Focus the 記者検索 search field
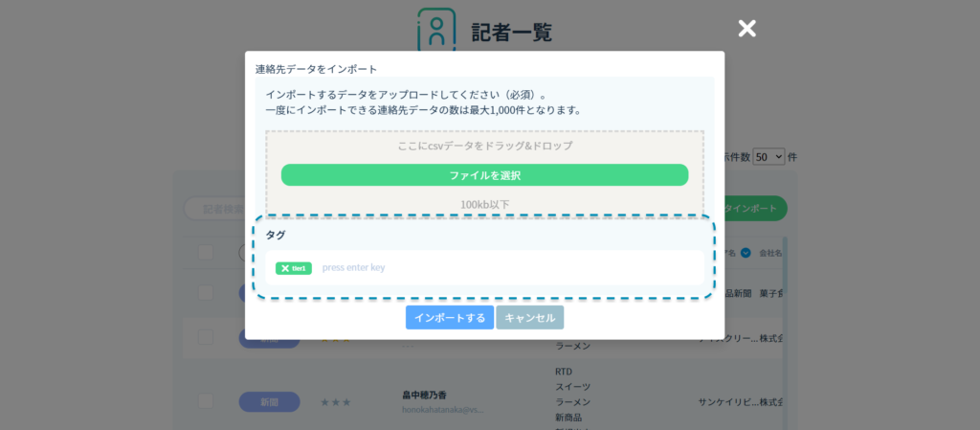 click(x=220, y=209)
